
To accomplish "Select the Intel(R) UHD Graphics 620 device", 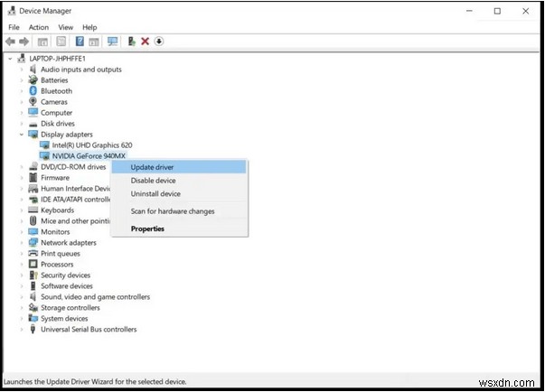I will 92,145.
